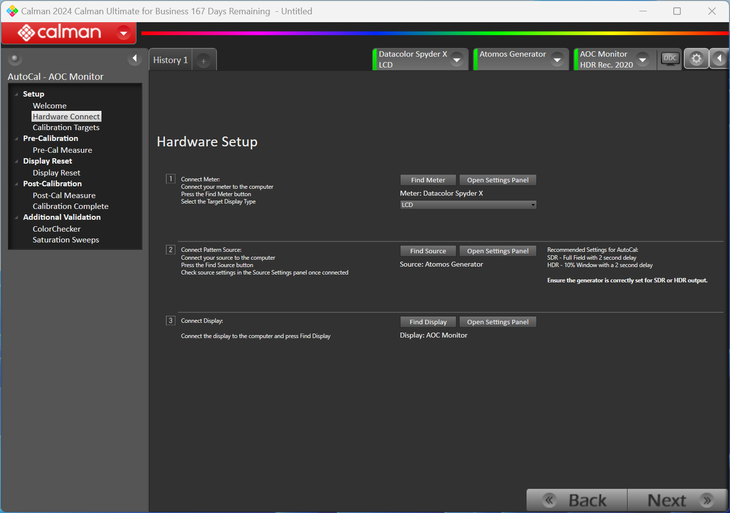Image resolution: width=730 pixels, height=513 pixels.
Task: Open Settings Panel for the display
Action: [x=498, y=322]
